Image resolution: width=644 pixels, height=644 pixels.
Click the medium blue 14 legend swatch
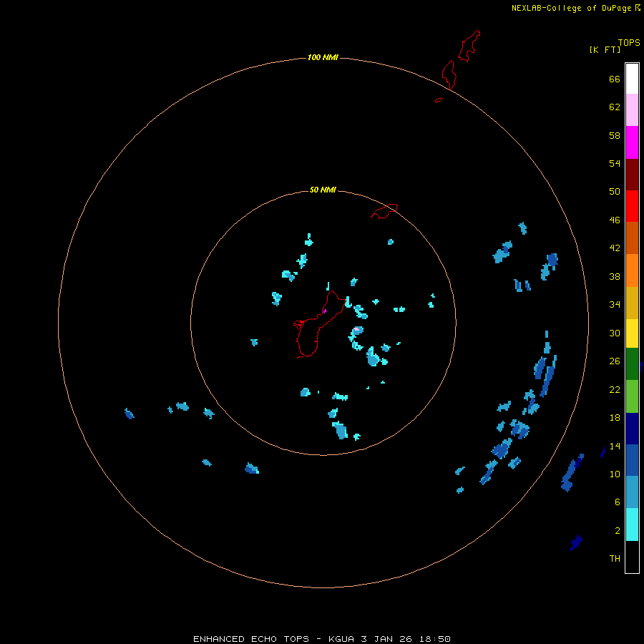(x=632, y=460)
